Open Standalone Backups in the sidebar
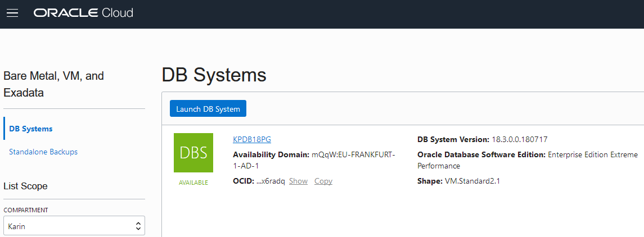644x237 pixels. tap(43, 152)
